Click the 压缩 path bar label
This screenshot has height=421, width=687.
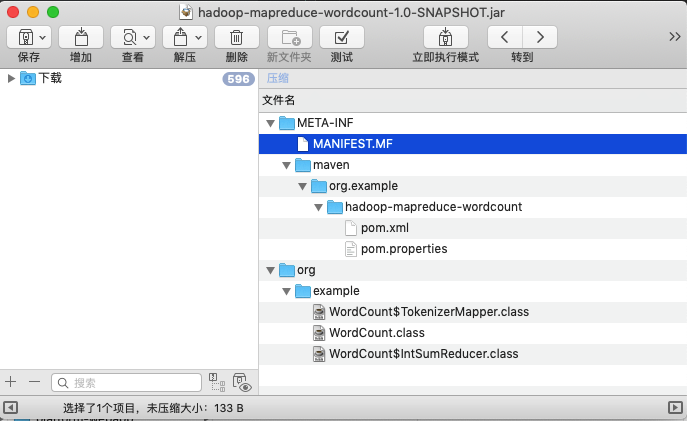[278, 78]
